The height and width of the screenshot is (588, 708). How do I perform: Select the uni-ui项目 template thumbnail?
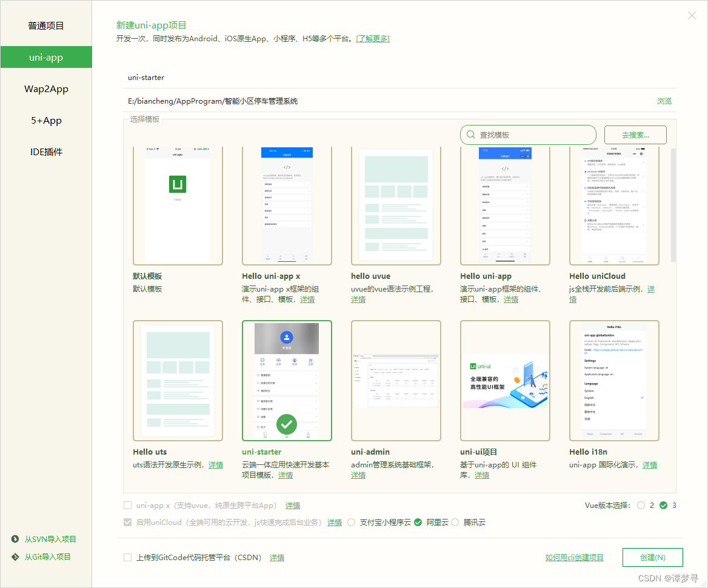tap(505, 381)
